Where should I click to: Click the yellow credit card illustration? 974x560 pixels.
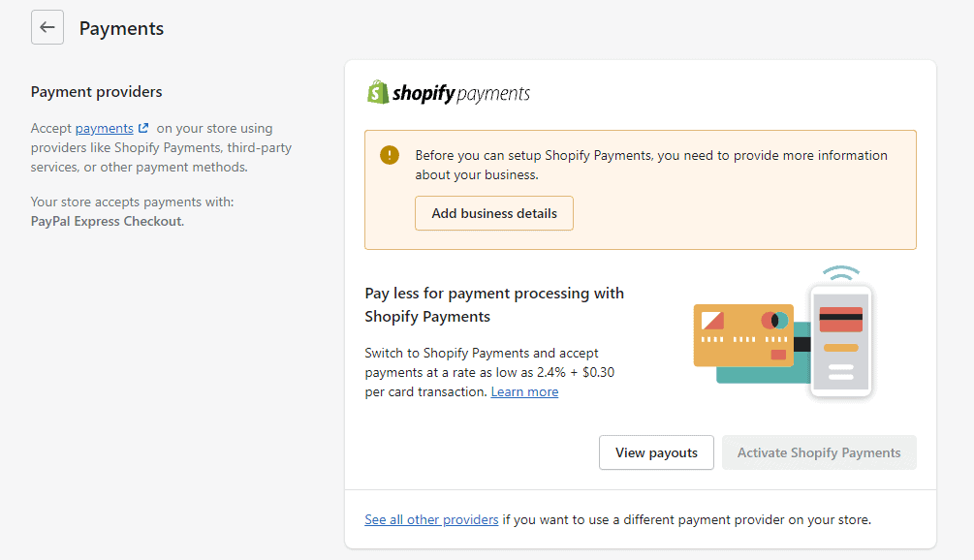(741, 337)
